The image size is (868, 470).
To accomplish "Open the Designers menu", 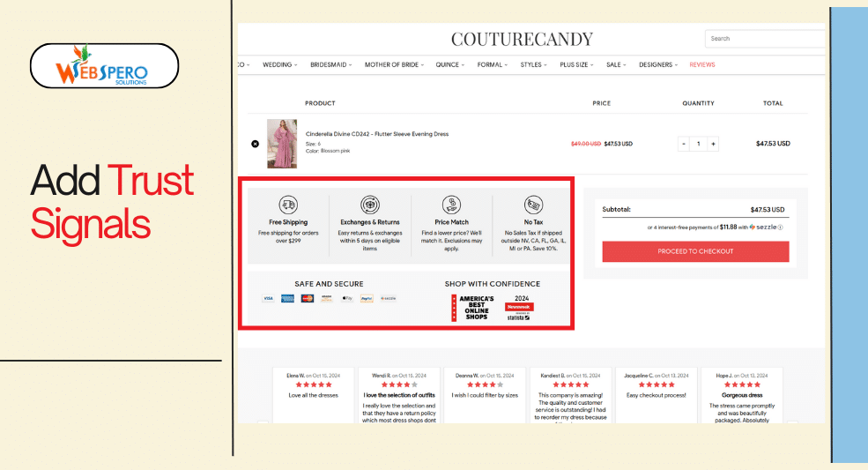I will click(658, 65).
